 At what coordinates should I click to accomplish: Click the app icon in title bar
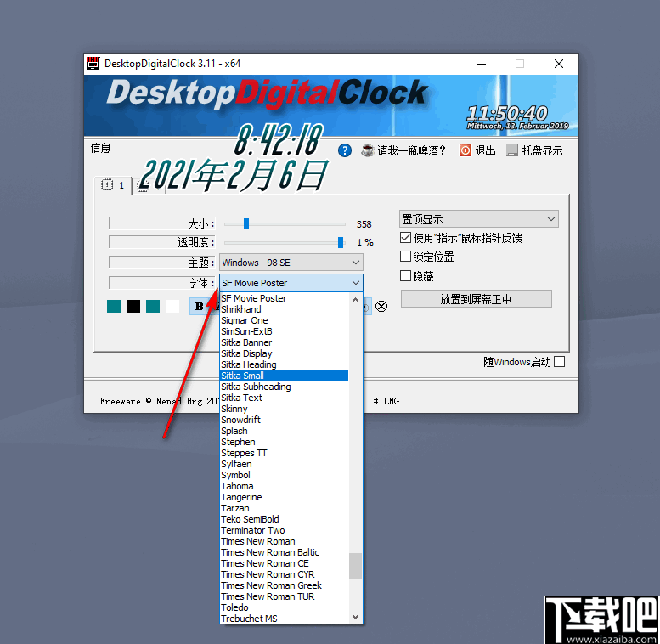(93, 64)
